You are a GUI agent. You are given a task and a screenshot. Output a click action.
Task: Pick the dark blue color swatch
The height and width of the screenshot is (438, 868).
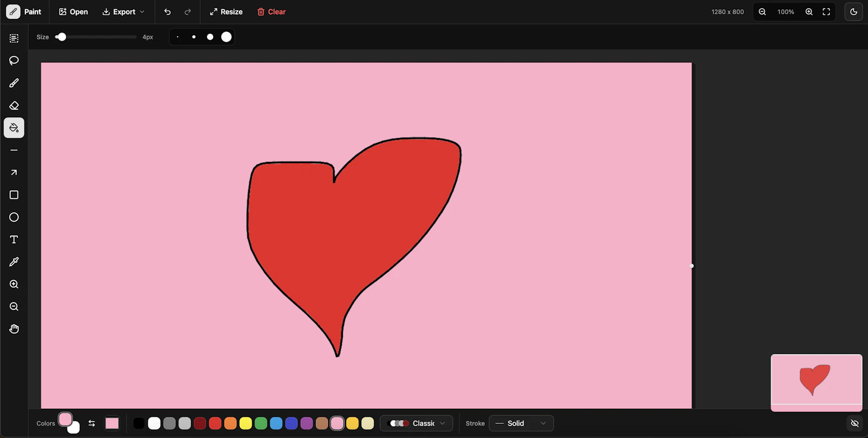coord(291,423)
